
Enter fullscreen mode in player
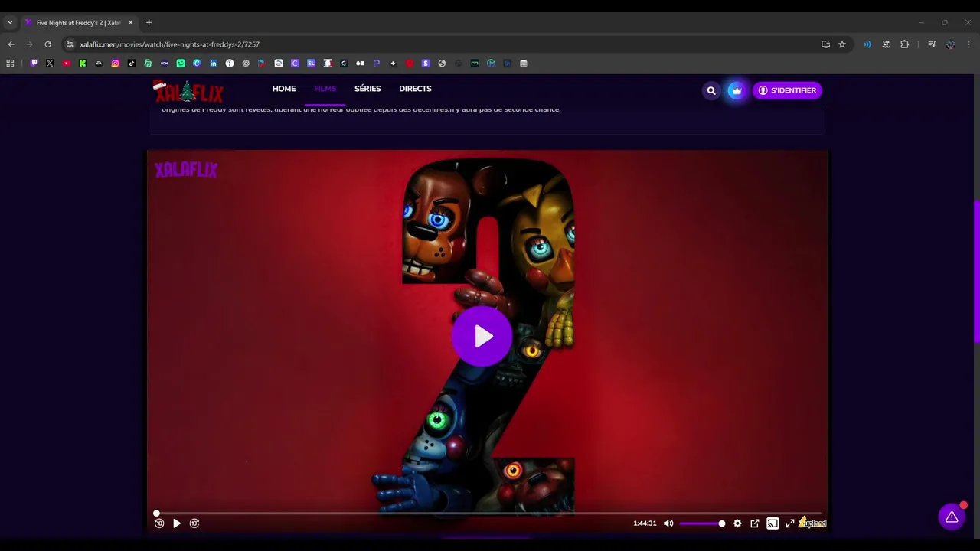790,523
